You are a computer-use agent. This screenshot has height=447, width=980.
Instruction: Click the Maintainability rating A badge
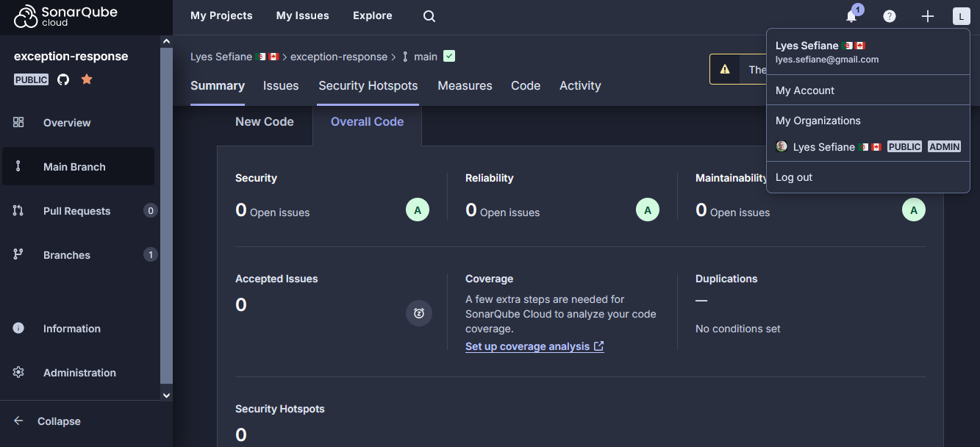914,210
